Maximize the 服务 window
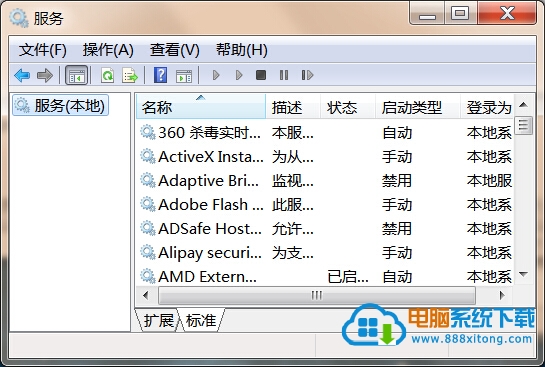Viewport: 545px width, 367px height. click(x=460, y=13)
